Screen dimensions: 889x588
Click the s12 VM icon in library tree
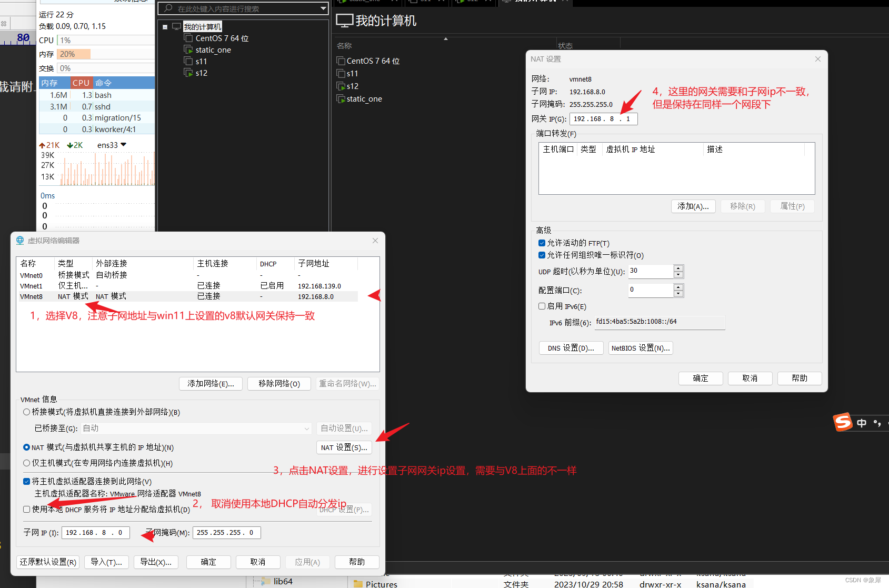tap(188, 73)
